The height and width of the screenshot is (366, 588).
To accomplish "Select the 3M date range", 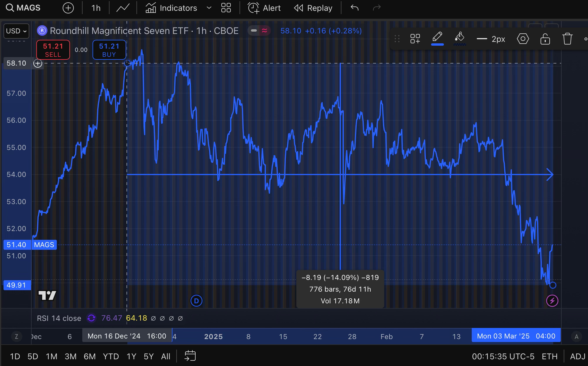I will click(x=71, y=356).
